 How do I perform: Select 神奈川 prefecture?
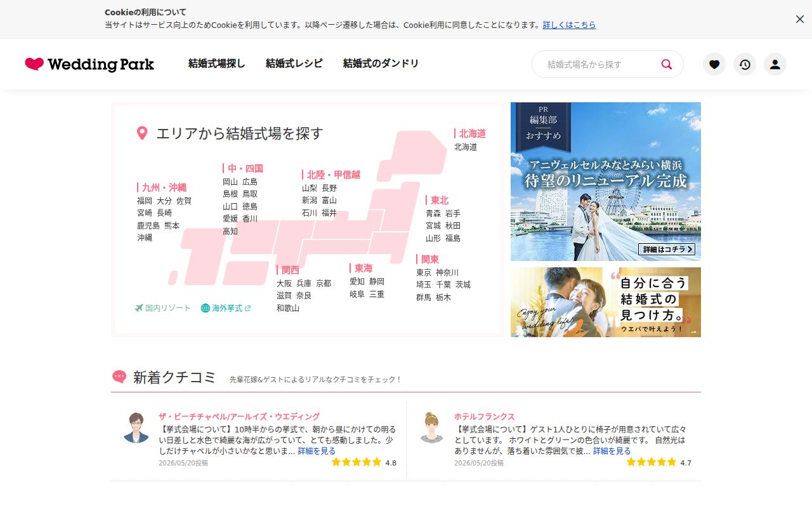[447, 272]
